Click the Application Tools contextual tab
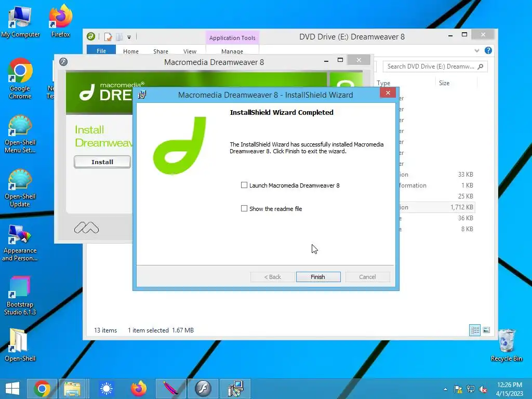 click(x=232, y=38)
